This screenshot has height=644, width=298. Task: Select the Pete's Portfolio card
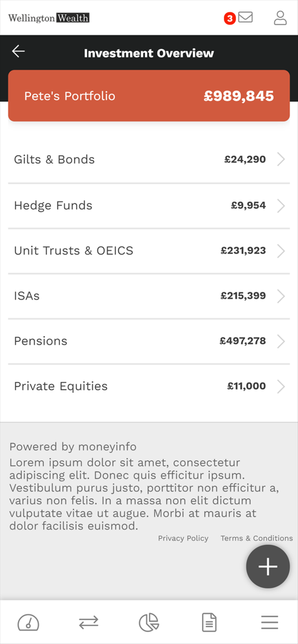[x=149, y=96]
